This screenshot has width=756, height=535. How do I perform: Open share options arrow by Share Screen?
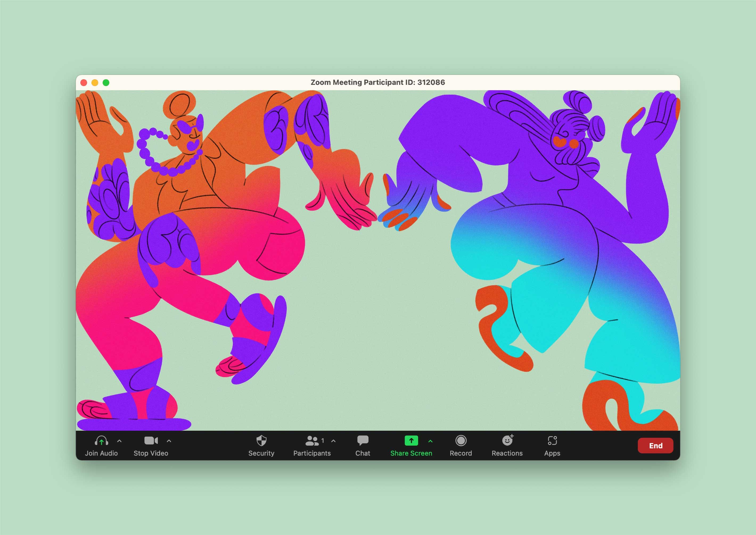coord(430,441)
